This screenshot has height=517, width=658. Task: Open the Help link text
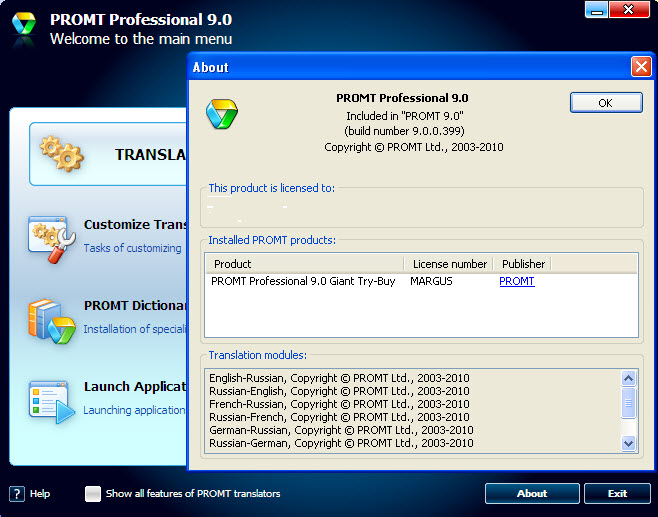pos(40,494)
